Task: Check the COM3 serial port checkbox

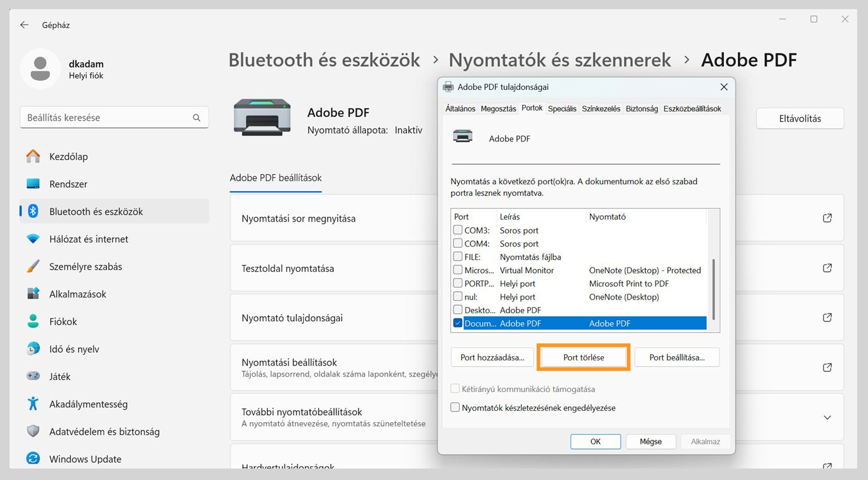Action: click(458, 230)
